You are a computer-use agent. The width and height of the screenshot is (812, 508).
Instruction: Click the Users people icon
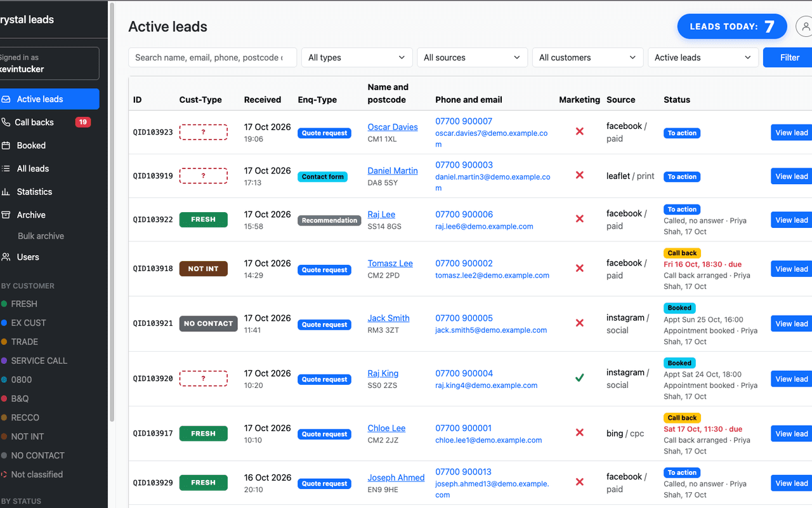coord(6,257)
